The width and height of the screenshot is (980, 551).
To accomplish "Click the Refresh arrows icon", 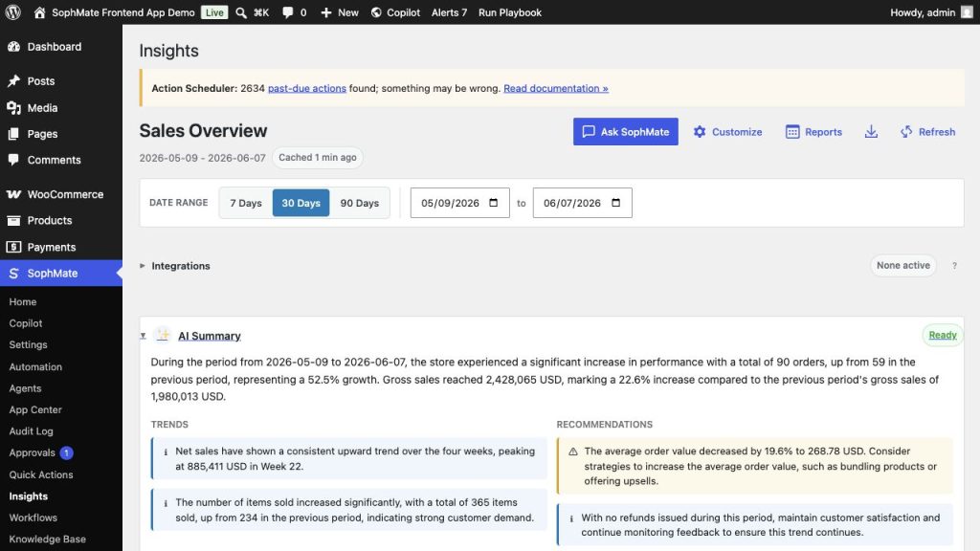I will [906, 132].
